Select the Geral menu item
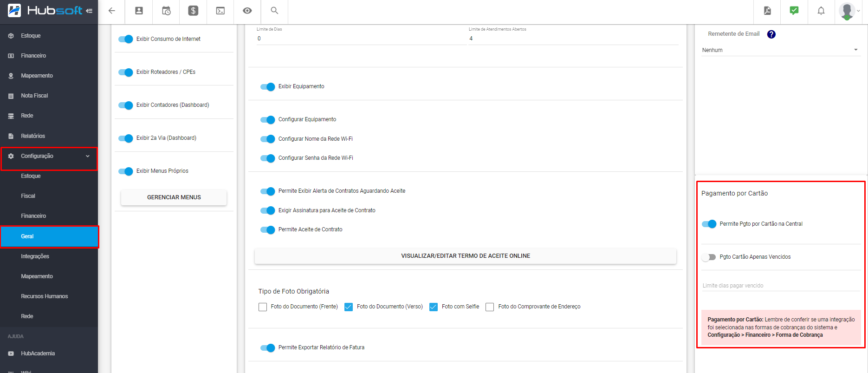 pyautogui.click(x=49, y=236)
